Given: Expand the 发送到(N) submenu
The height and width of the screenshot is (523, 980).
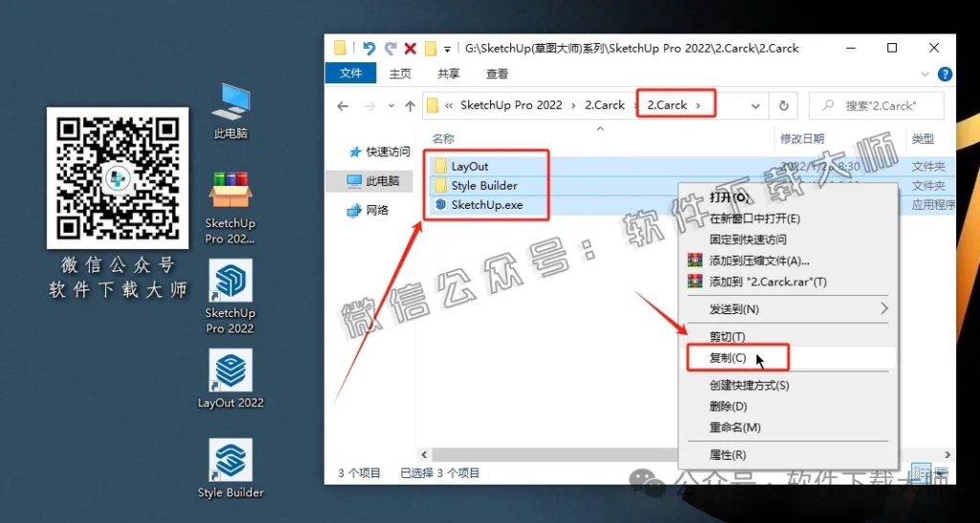Looking at the screenshot, I should coord(789,309).
